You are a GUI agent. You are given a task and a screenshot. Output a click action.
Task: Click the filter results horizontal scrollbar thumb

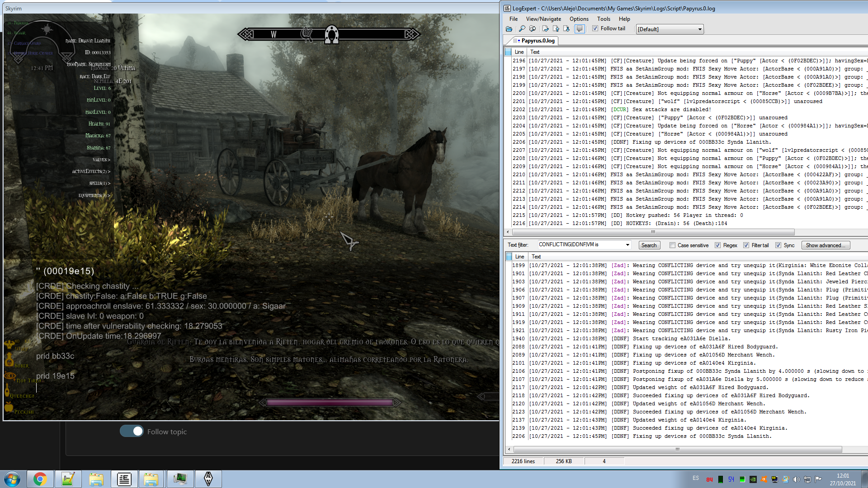(x=677, y=449)
